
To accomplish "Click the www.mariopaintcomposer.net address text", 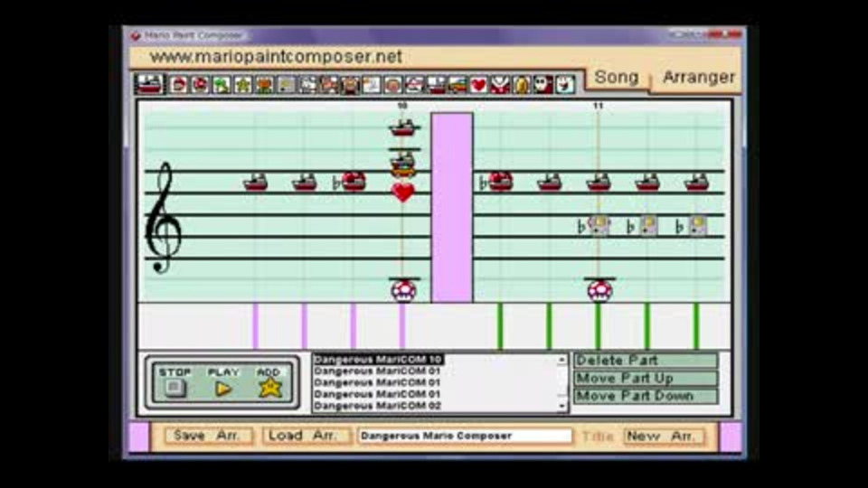I will click(276, 56).
